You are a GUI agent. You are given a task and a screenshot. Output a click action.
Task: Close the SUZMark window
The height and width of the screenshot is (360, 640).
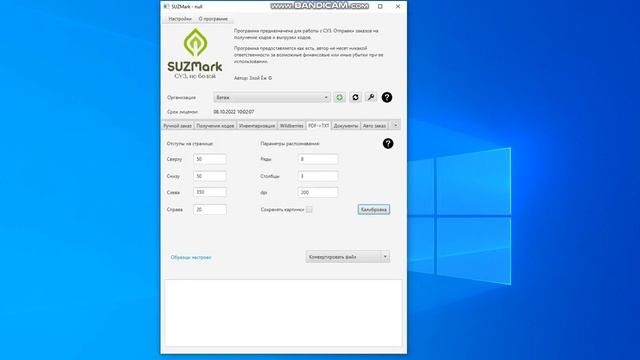[398, 7]
